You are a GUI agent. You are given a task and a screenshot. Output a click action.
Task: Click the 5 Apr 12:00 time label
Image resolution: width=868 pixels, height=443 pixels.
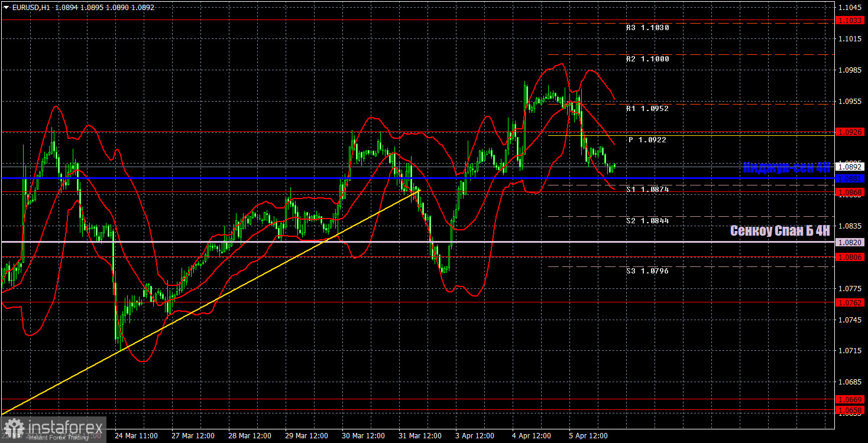click(x=588, y=436)
